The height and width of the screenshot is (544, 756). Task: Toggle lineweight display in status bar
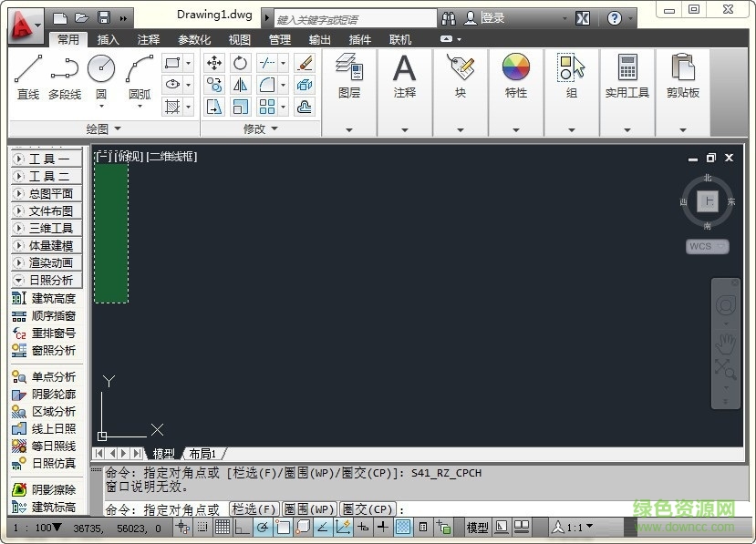(x=383, y=528)
